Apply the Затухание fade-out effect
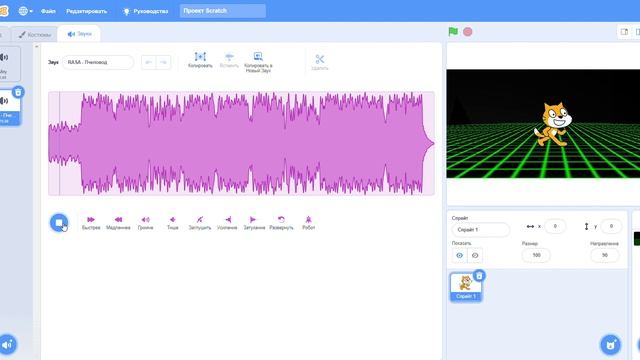Screen dimensions: 640x360 click(x=254, y=223)
